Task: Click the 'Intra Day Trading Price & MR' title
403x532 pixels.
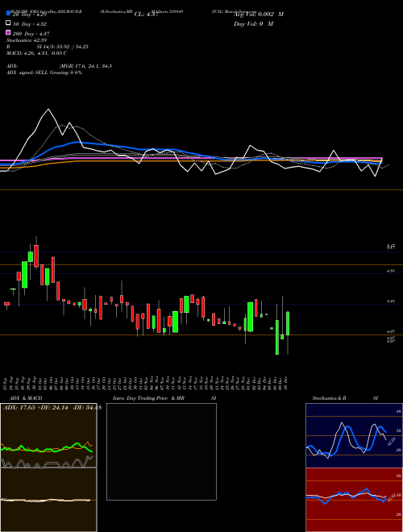Action: [148, 398]
